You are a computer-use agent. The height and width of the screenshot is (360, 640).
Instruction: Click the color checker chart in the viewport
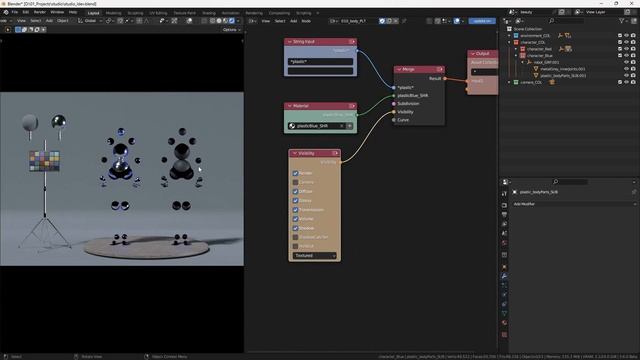(x=44, y=161)
